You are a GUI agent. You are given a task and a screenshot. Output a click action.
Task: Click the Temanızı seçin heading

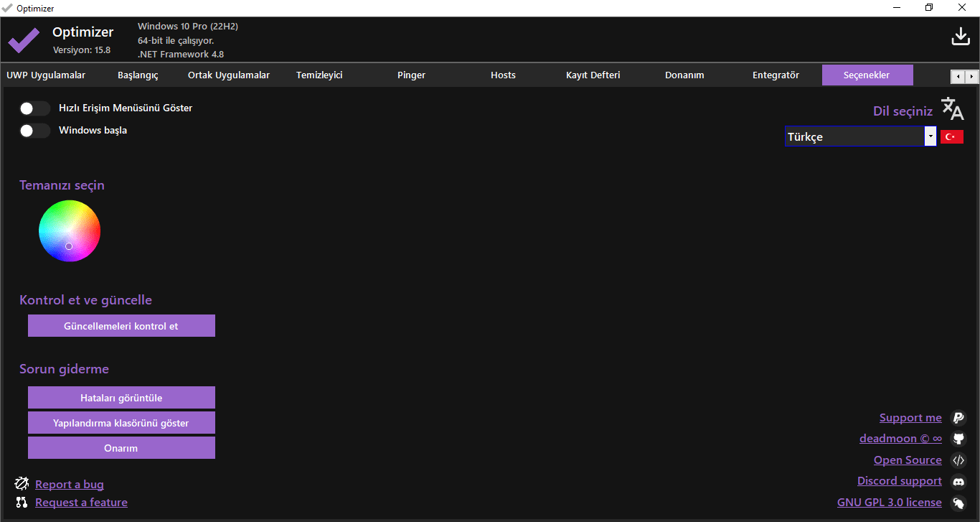(62, 185)
